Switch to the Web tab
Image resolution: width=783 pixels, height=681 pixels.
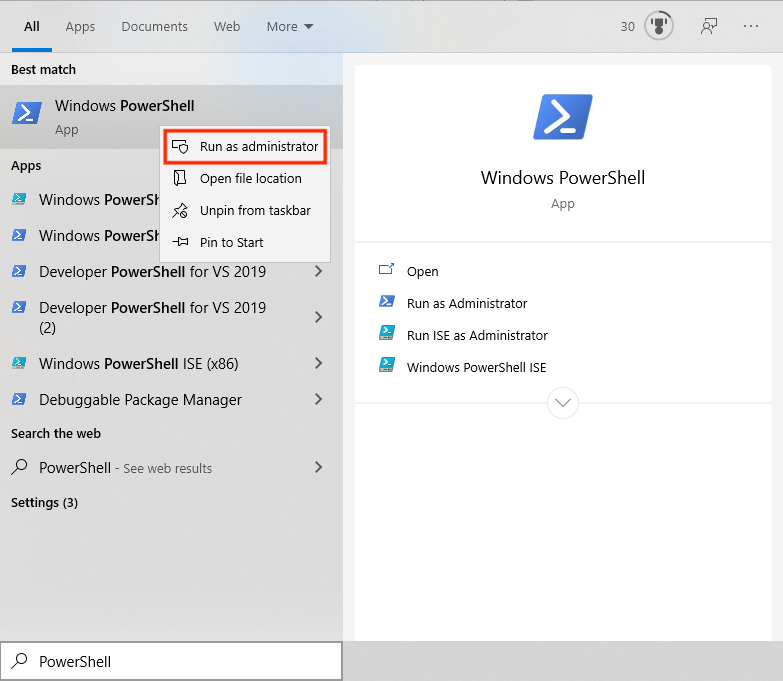(x=227, y=26)
